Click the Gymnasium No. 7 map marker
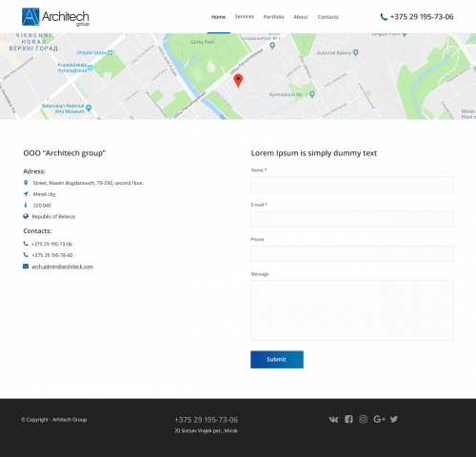The image size is (476, 457). pyautogui.click(x=312, y=94)
